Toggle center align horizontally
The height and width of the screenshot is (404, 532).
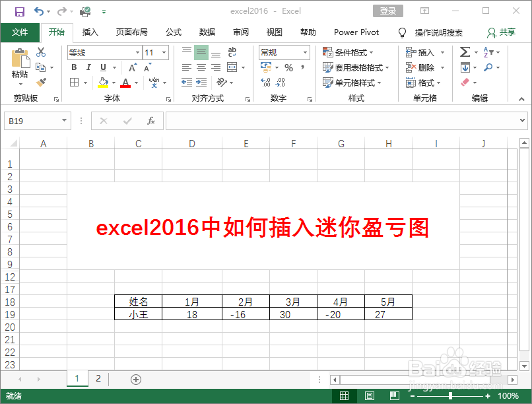tap(201, 67)
